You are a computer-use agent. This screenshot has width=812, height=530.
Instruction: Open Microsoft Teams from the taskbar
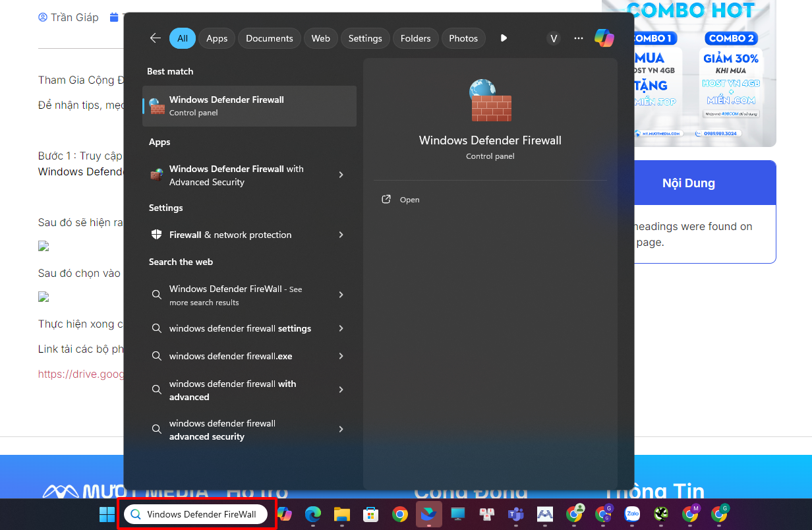515,514
